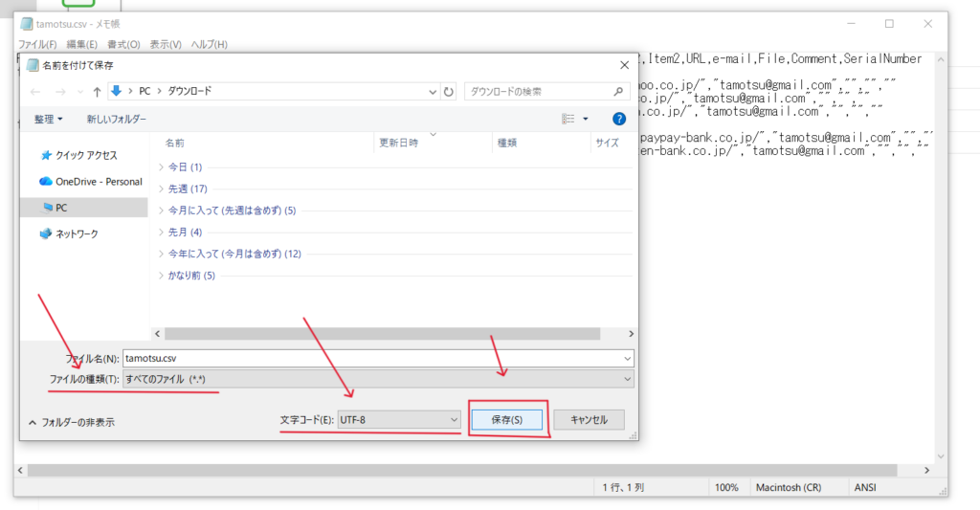
Task: Click the up-arrow parent folder icon
Action: pos(96,91)
